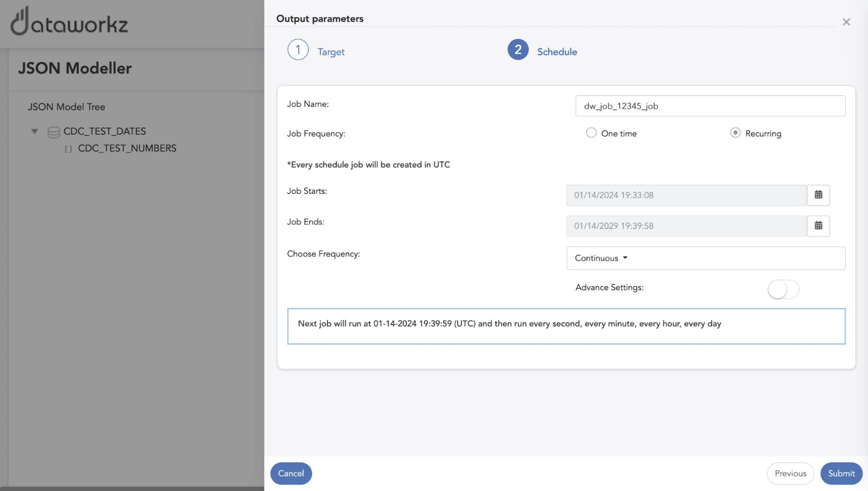Click the JSON Model Tree database icon
This screenshot has height=491, width=868.
(54, 131)
